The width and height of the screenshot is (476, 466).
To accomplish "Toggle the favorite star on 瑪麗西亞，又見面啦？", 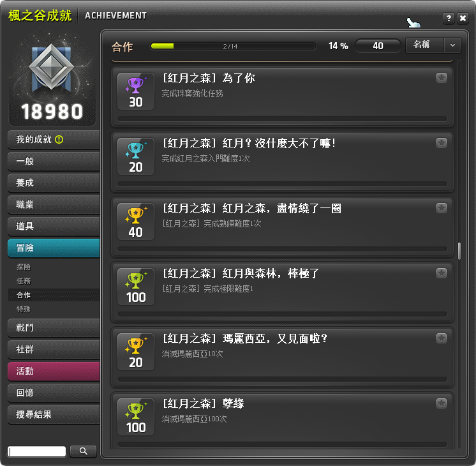I will 442,338.
